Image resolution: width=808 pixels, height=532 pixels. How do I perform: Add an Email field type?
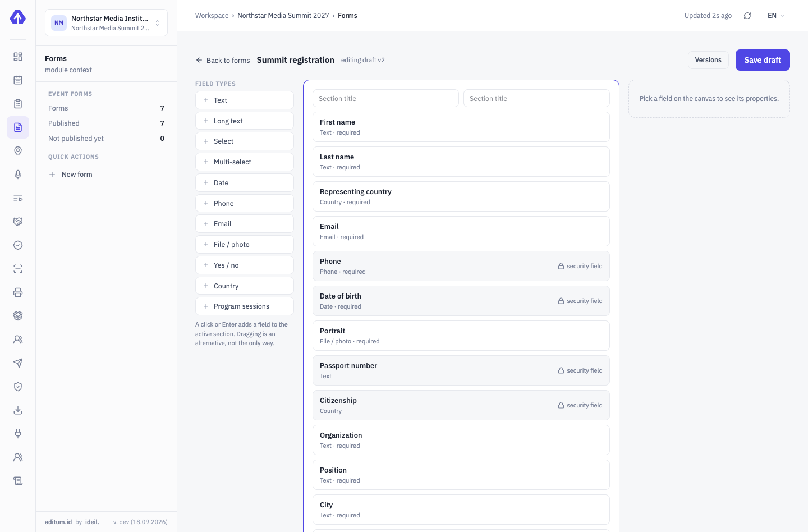(x=245, y=224)
